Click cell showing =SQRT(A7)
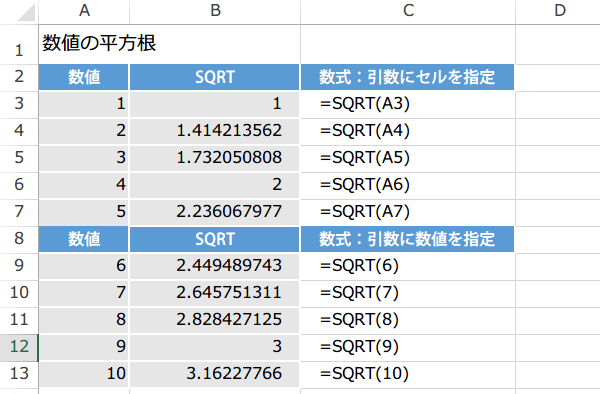This screenshot has width=600, height=394. point(407,212)
